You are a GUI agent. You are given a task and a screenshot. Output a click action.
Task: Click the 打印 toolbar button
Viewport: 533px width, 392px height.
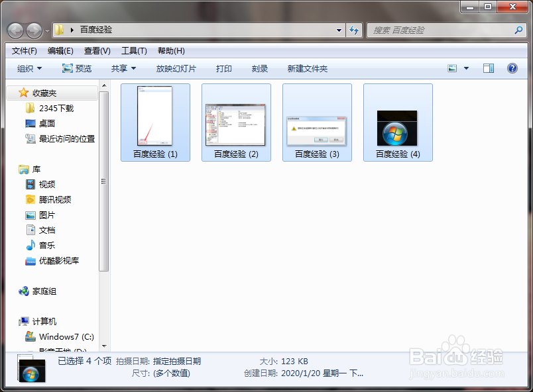(x=223, y=69)
